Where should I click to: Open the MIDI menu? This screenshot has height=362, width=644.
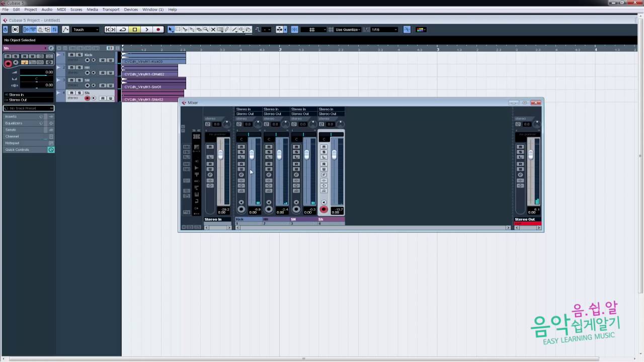click(x=61, y=10)
